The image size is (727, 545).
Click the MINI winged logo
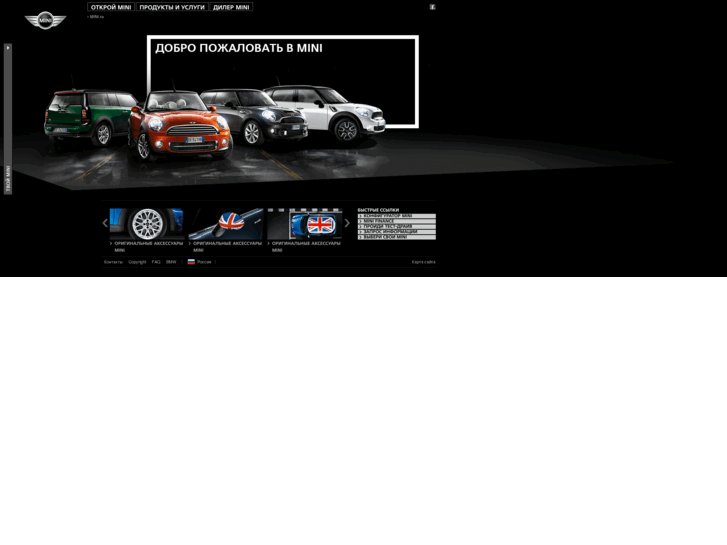(x=45, y=20)
